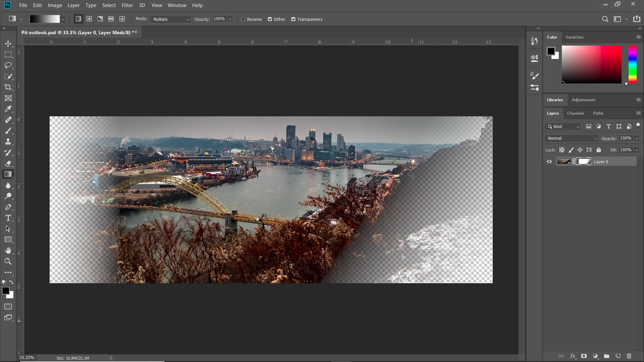Select the Move tool
This screenshot has width=644, height=362.
(8, 44)
